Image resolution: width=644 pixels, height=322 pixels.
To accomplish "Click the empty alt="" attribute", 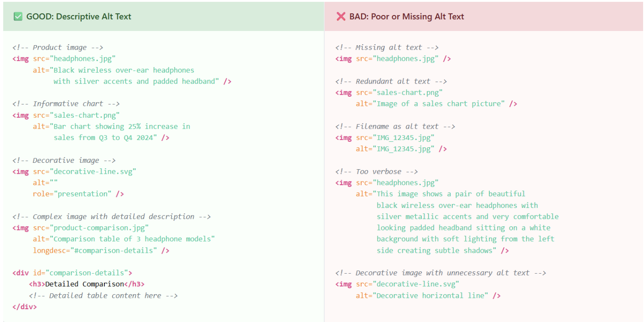I will coord(45,183).
